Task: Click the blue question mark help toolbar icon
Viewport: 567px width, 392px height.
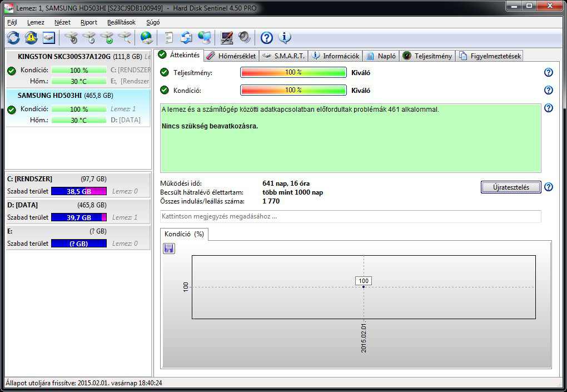Action: 266,38
